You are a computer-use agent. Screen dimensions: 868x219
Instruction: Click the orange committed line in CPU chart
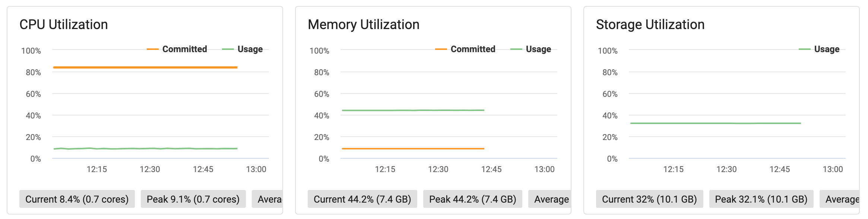(145, 67)
